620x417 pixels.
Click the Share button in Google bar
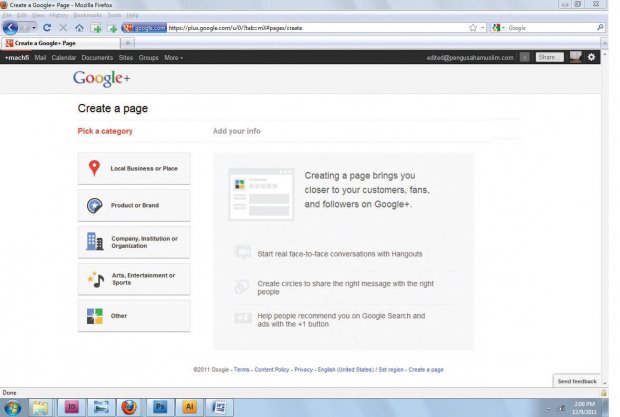[x=549, y=57]
